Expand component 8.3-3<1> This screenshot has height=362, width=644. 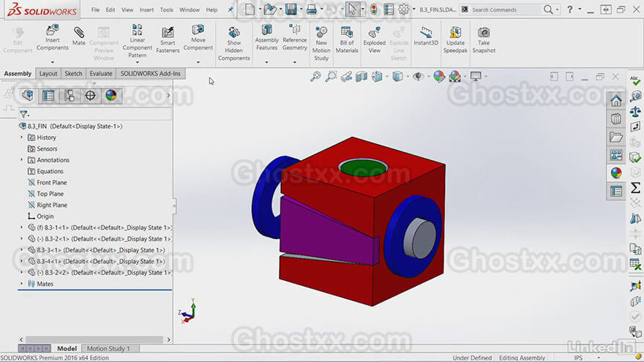(22, 250)
